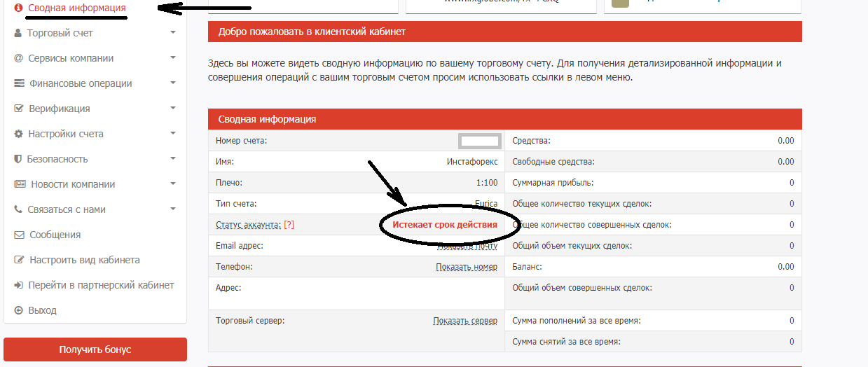This screenshot has width=868, height=367.
Task: Click the @ icon for Сервисы компании
Action: 18,58
